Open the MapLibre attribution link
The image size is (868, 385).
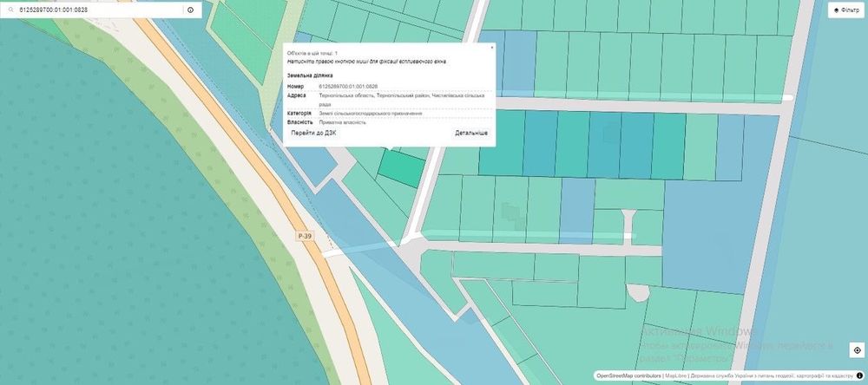coord(674,375)
